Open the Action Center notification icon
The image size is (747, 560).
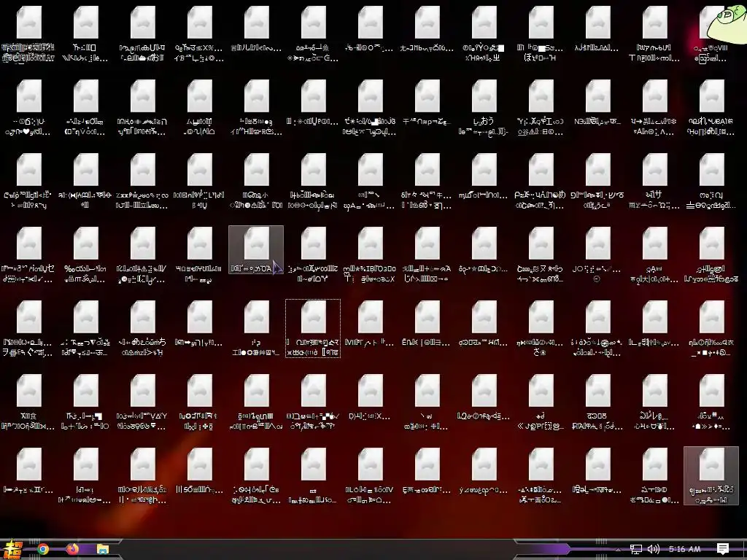pos(722,549)
